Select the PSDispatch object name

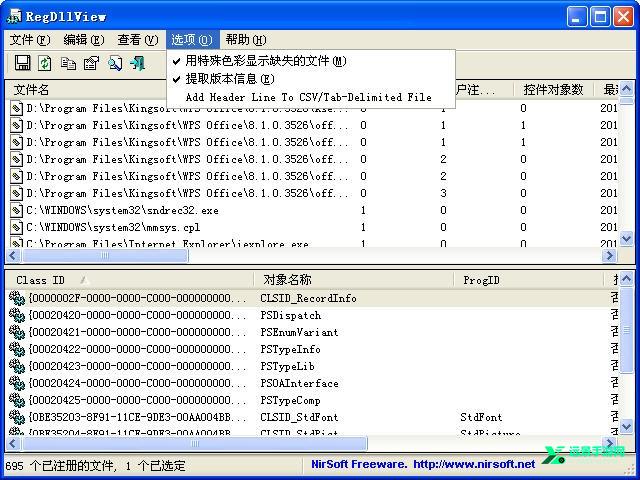pos(291,315)
